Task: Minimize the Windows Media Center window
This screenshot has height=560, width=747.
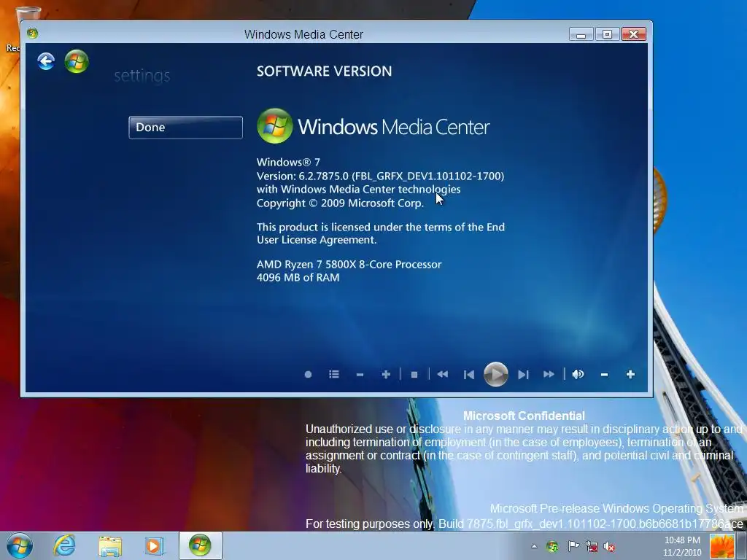Action: [581, 34]
